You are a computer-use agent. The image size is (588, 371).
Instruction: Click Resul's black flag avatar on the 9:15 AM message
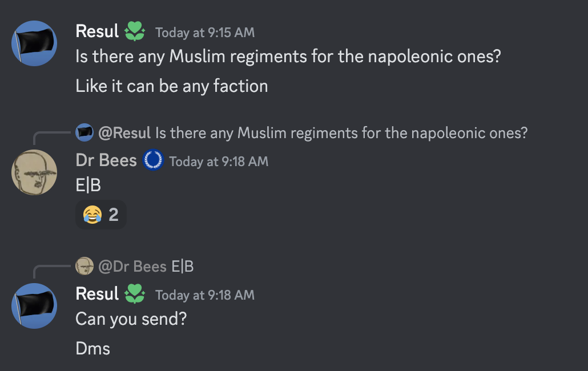point(34,43)
